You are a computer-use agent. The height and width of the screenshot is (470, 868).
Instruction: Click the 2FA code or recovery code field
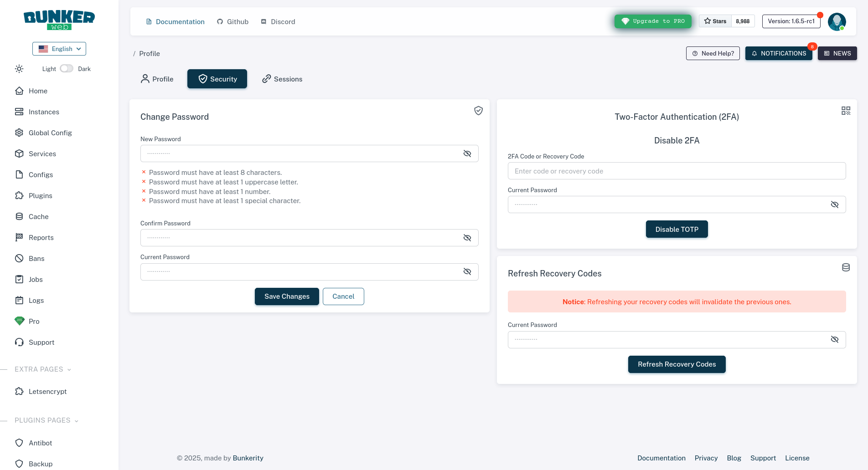pos(677,171)
